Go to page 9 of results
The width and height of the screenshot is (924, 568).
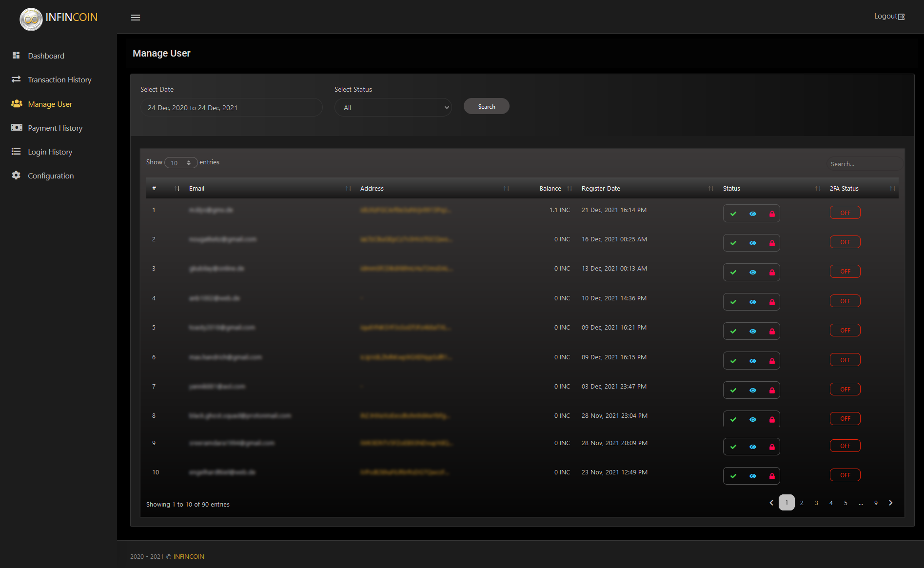[876, 503]
